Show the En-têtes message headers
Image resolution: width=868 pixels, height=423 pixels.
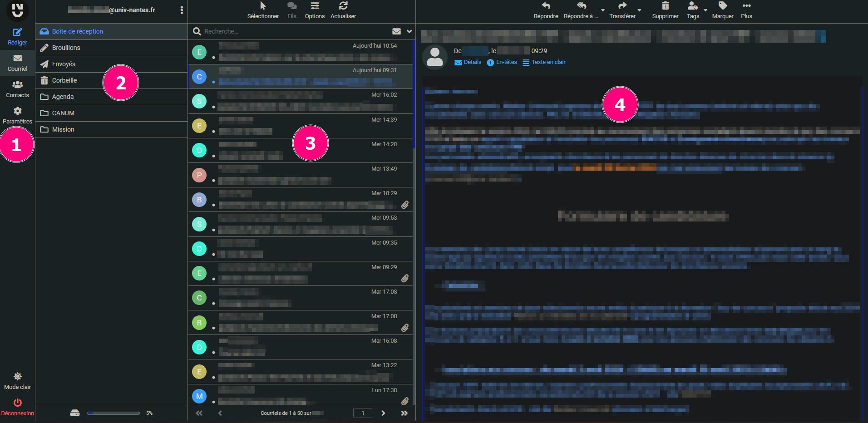(x=505, y=62)
